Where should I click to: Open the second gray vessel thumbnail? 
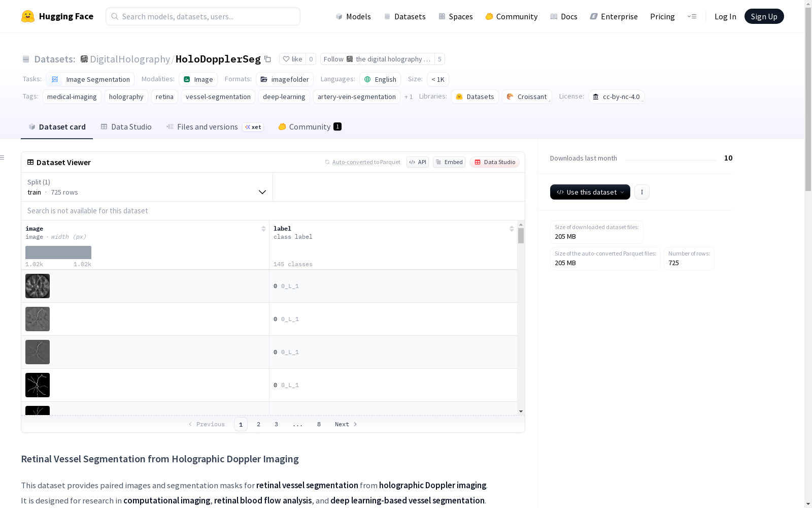pyautogui.click(x=38, y=319)
